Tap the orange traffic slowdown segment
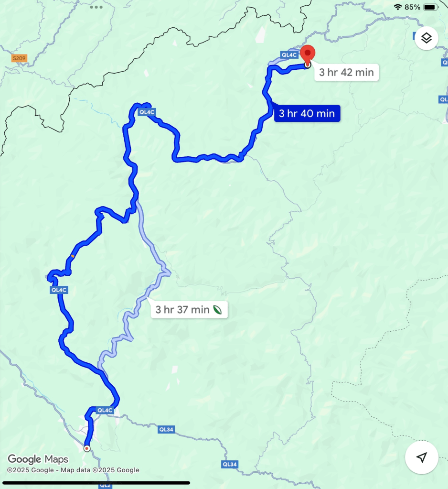Image resolution: width=448 pixels, height=489 pixels. (x=73, y=256)
